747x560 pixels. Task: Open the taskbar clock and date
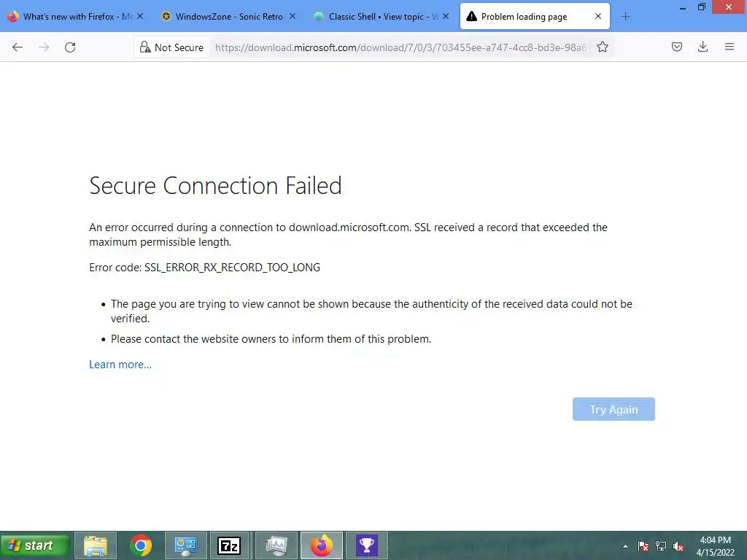pyautogui.click(x=715, y=546)
